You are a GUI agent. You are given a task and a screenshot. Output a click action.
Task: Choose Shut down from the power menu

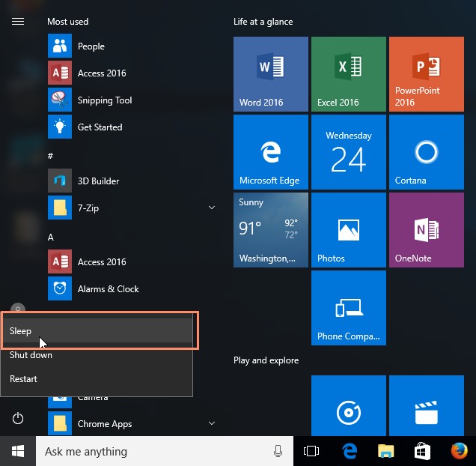pyautogui.click(x=97, y=354)
